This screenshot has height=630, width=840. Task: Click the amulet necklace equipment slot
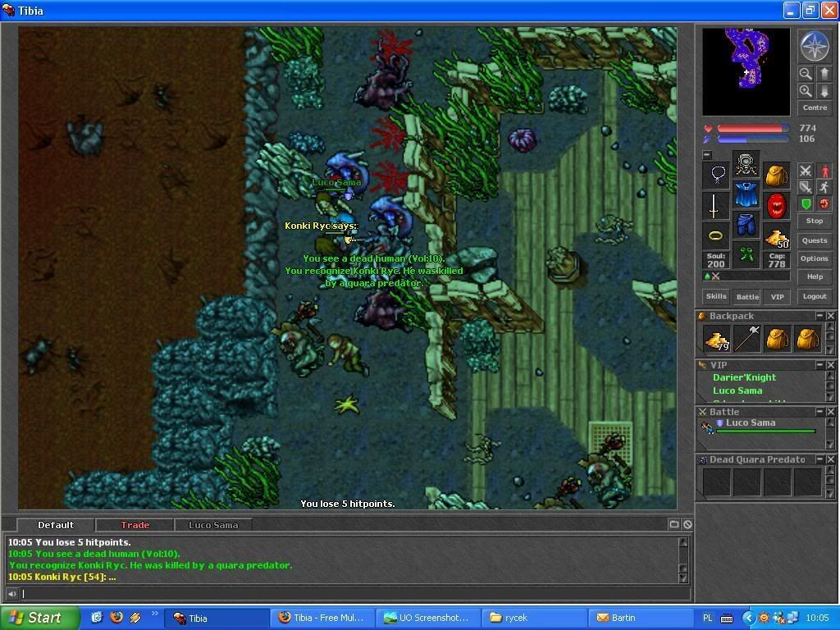point(716,176)
